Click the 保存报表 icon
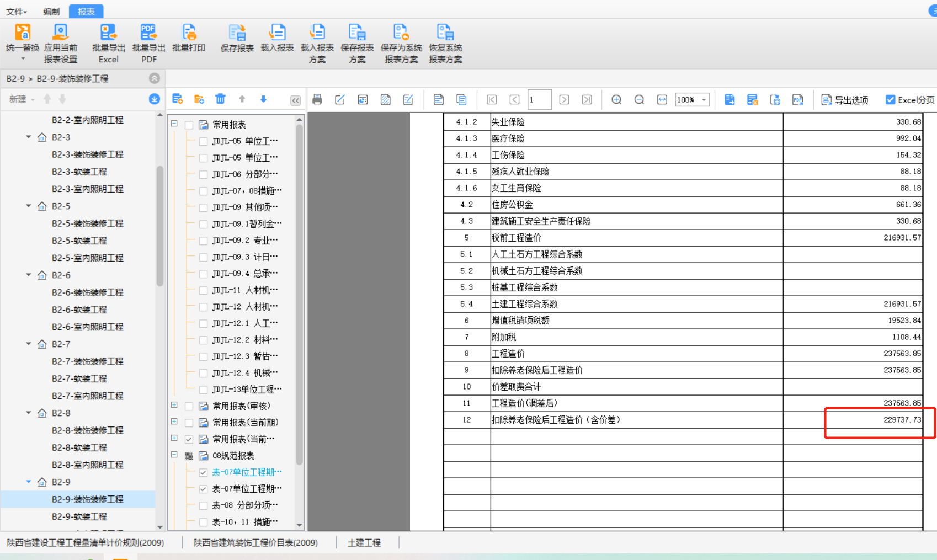The image size is (937, 560). 237,33
